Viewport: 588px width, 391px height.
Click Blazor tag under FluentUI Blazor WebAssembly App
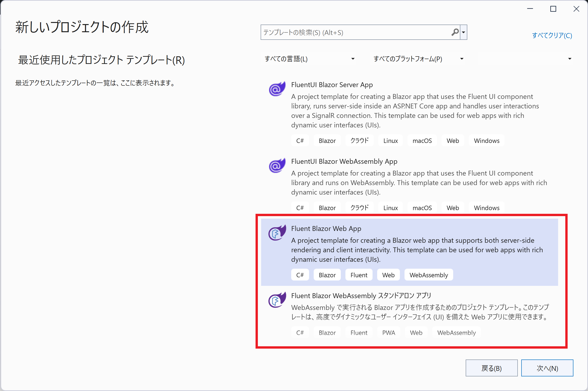coord(327,208)
